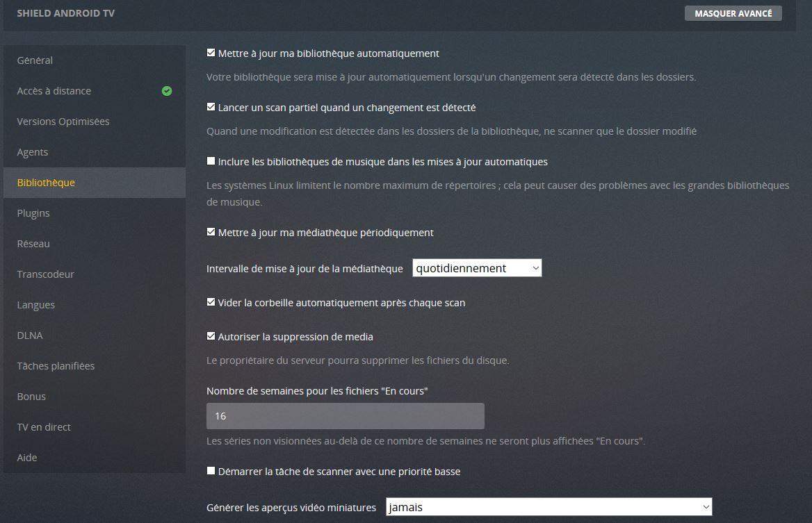Screen dimensions: 812x523
Task: Click the En cours weeks number field
Action: click(x=346, y=416)
